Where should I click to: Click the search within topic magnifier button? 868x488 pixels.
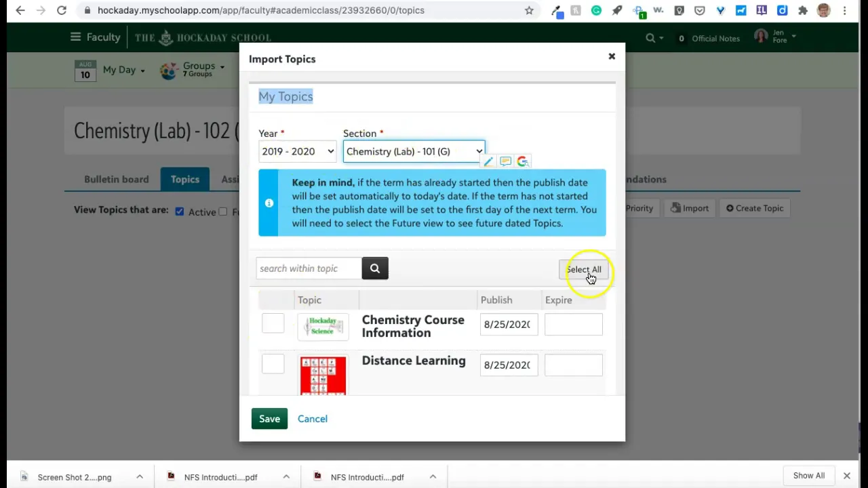(x=375, y=268)
